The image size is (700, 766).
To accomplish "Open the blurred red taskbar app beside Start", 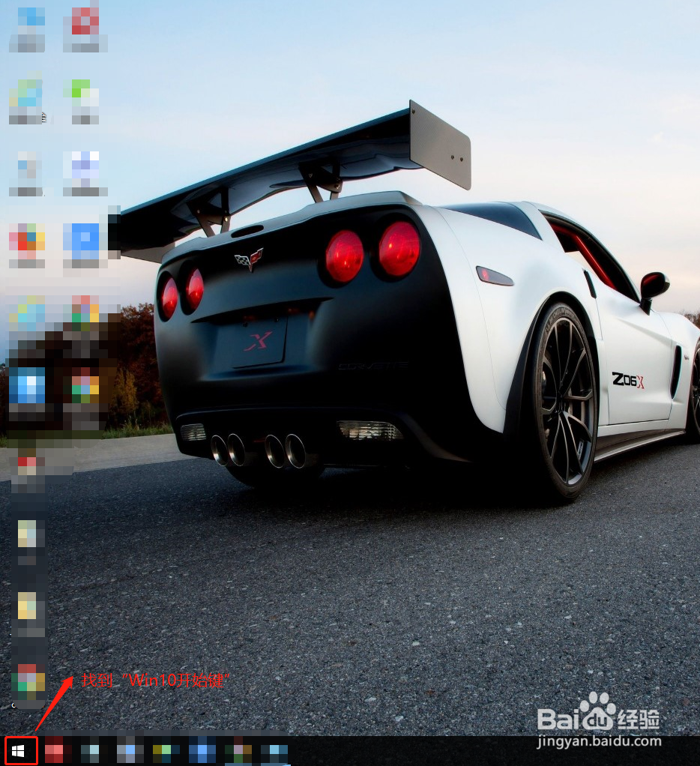I will tap(54, 751).
